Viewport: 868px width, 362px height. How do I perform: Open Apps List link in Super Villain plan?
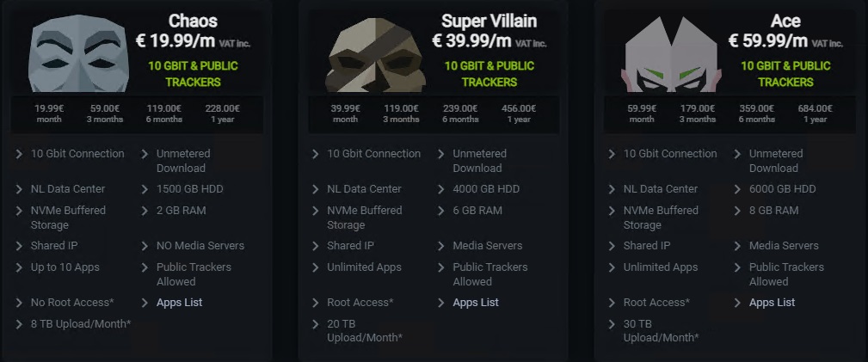point(476,303)
